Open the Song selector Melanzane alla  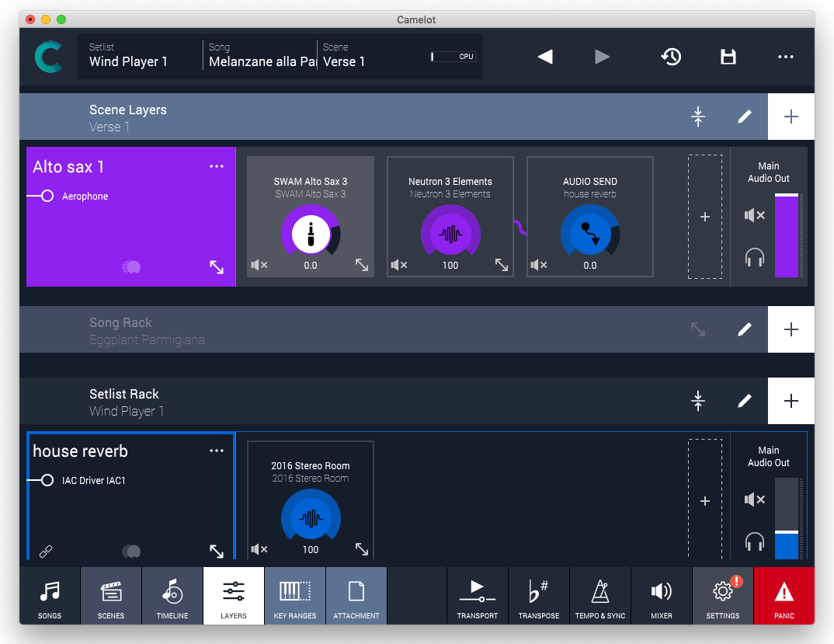(261, 55)
